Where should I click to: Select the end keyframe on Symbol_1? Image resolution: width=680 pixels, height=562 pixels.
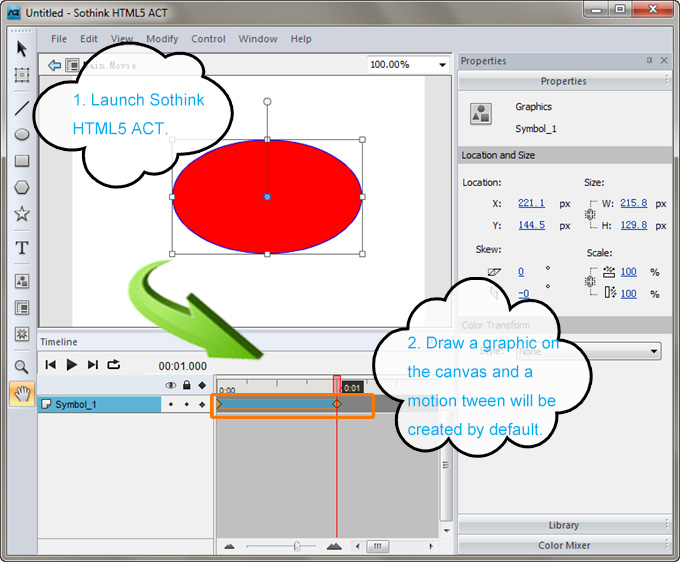pyautogui.click(x=337, y=404)
